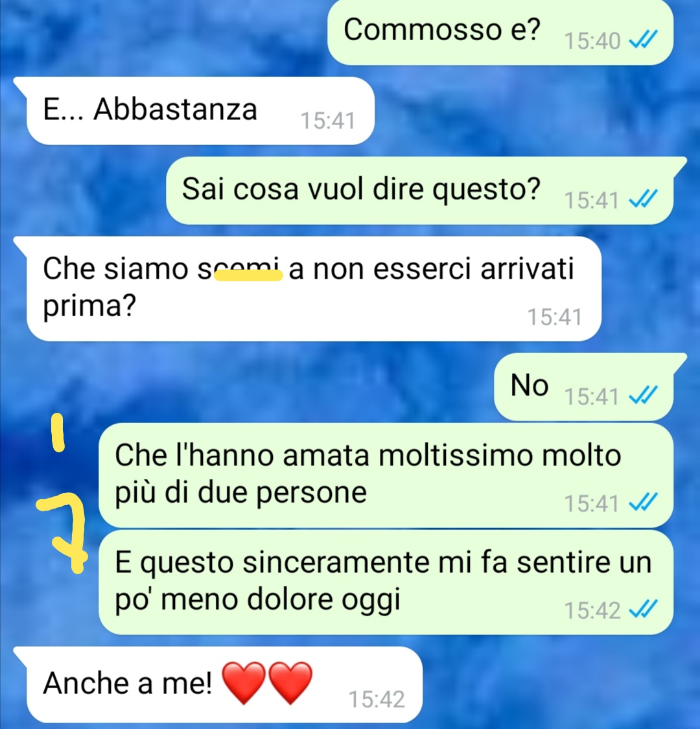Click the double ticks on 15:42 sent message

tap(643, 609)
